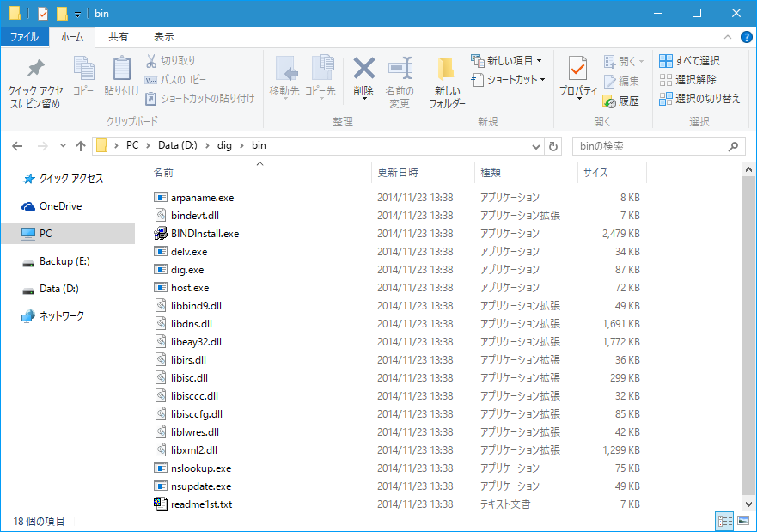The height and width of the screenshot is (532, 757).
Task: Open the File tab
Action: click(x=25, y=37)
